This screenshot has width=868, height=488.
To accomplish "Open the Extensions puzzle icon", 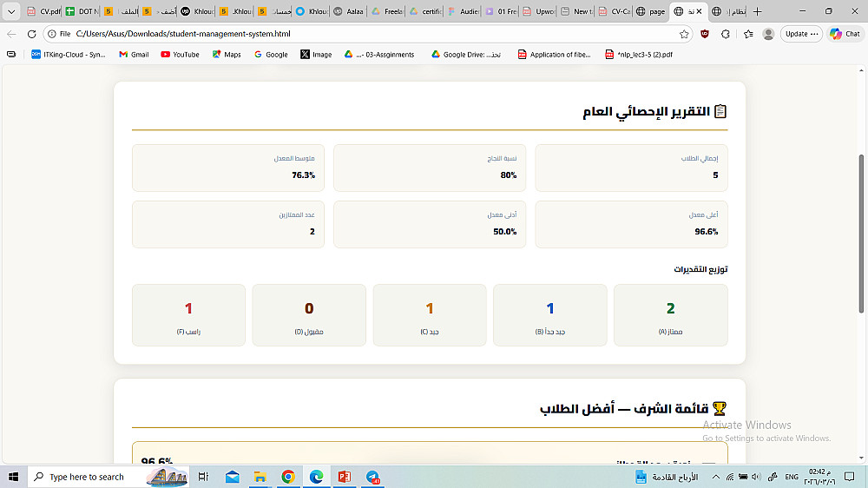I will 726,34.
